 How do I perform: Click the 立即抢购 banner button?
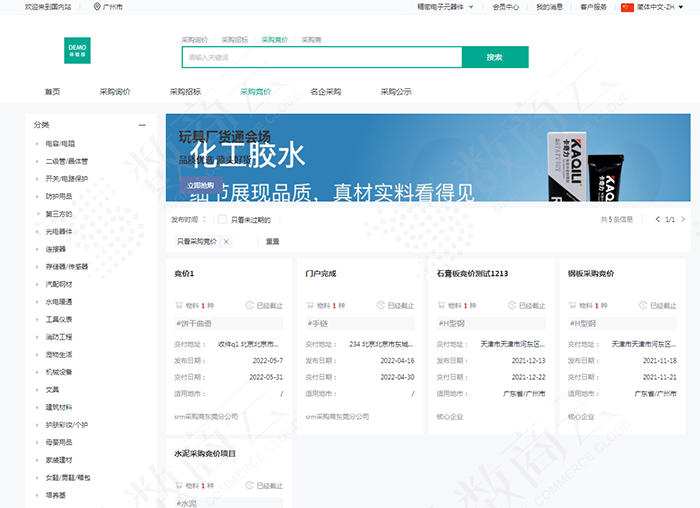point(200,185)
